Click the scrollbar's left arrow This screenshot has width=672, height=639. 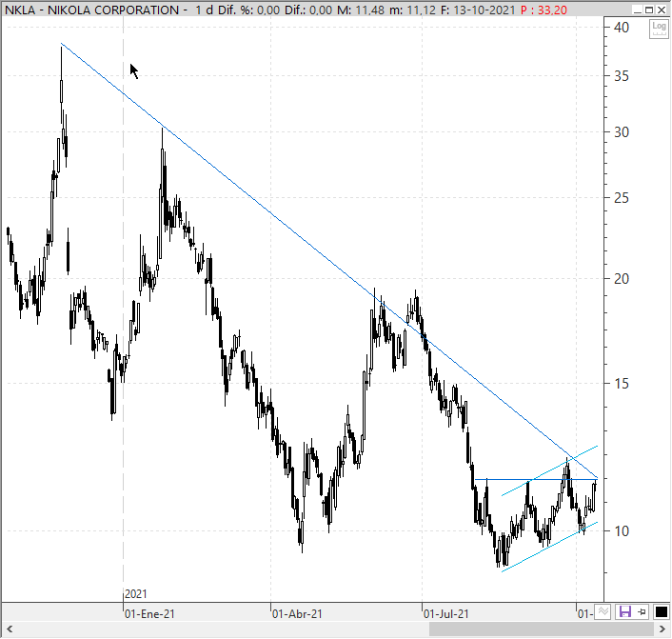pyautogui.click(x=9, y=629)
